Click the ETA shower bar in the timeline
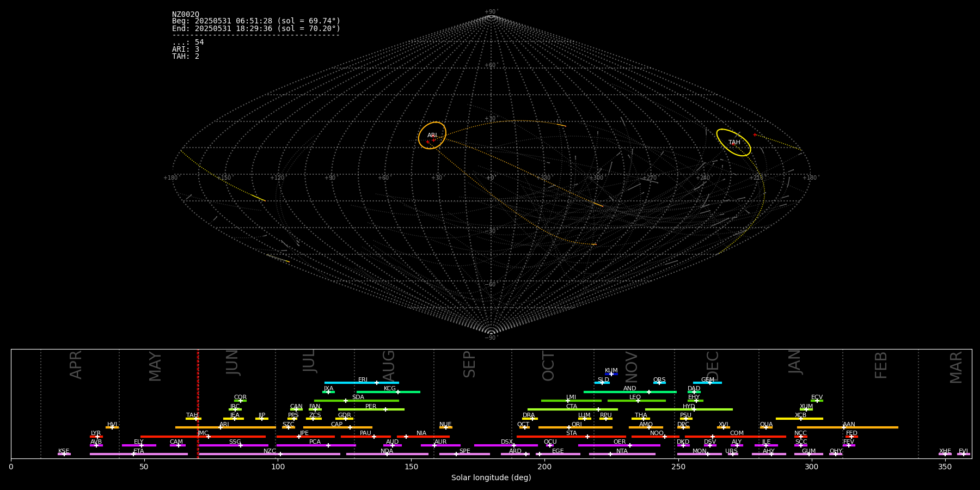This screenshot has height=490, width=980. pos(139,454)
